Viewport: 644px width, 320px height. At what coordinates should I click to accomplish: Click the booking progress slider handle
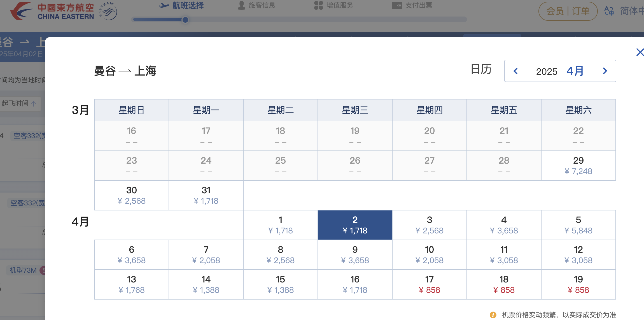[x=185, y=20]
